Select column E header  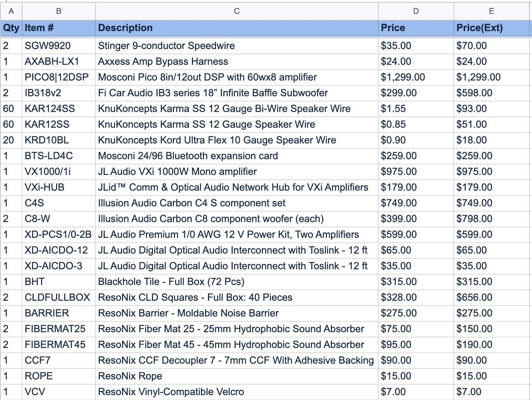492,11
